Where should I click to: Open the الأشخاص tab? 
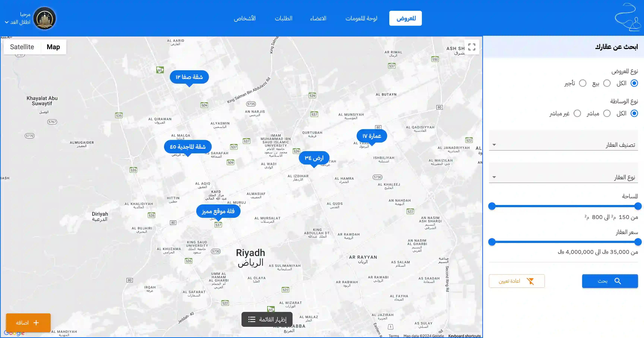(244, 18)
